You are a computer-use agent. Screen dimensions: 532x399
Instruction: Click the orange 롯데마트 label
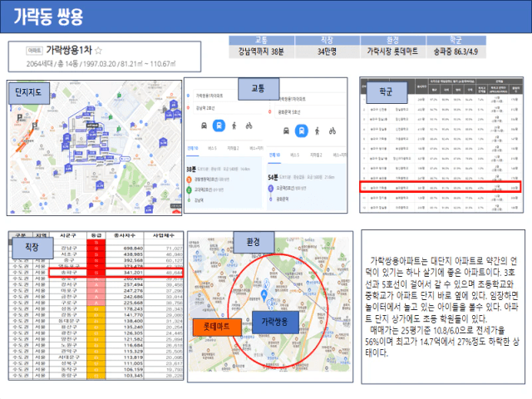[217, 327]
